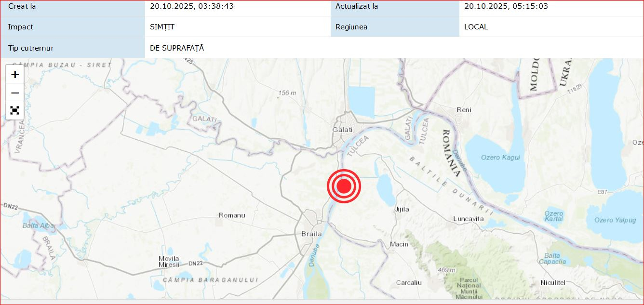644x305 pixels.
Task: Select the Jijila locality label
Action: pyautogui.click(x=402, y=209)
